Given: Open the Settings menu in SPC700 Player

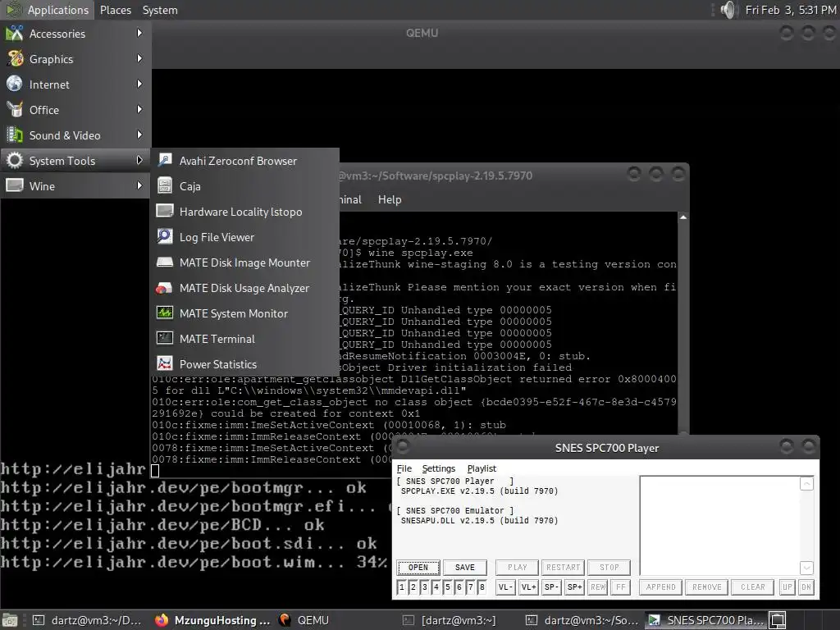Looking at the screenshot, I should point(438,468).
